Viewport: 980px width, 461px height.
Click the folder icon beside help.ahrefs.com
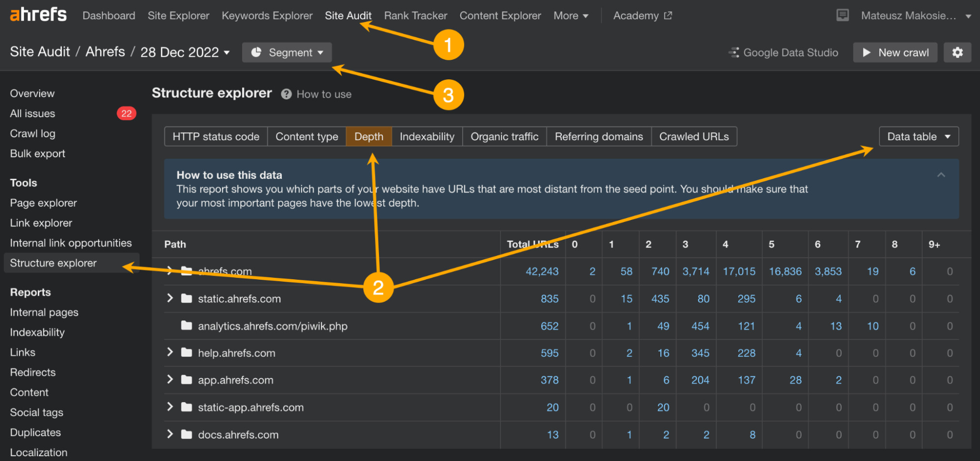186,352
